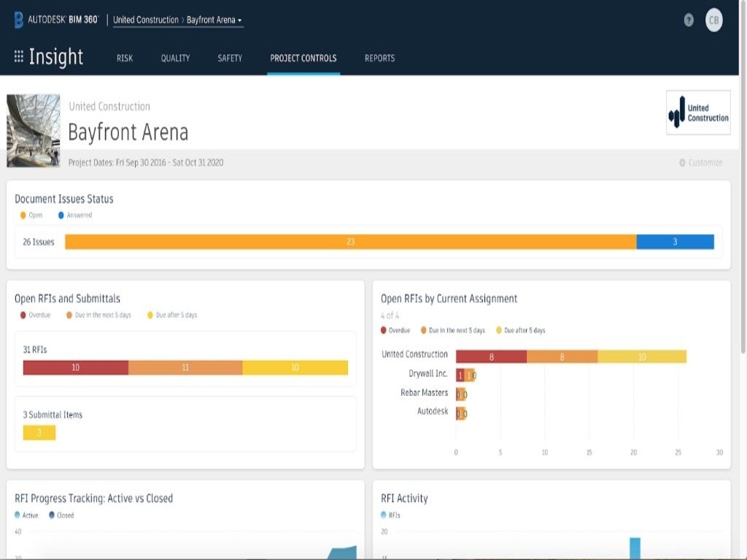Viewport: 747px width, 560px height.
Task: Switch to the Quality tab
Action: [x=175, y=58]
